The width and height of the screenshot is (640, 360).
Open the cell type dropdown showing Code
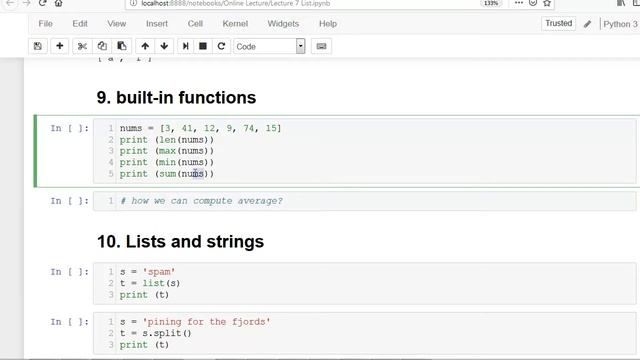(269, 46)
